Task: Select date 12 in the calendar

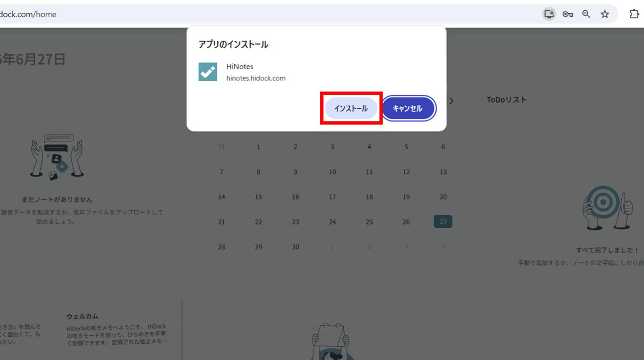Action: pyautogui.click(x=406, y=172)
